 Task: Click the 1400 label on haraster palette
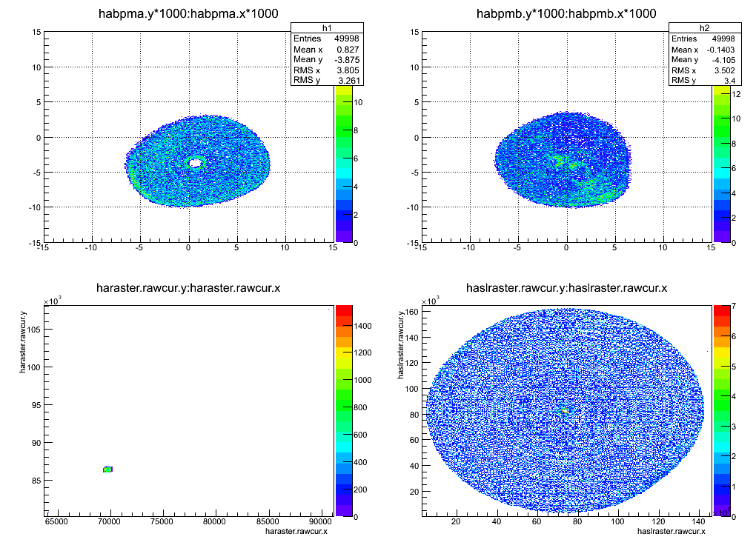(362, 326)
